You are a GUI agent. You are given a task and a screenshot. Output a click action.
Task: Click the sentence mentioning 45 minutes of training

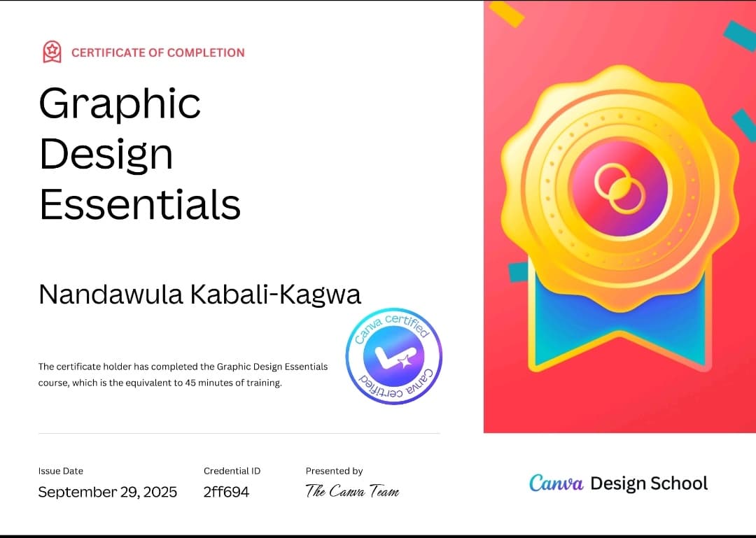pyautogui.click(x=183, y=374)
